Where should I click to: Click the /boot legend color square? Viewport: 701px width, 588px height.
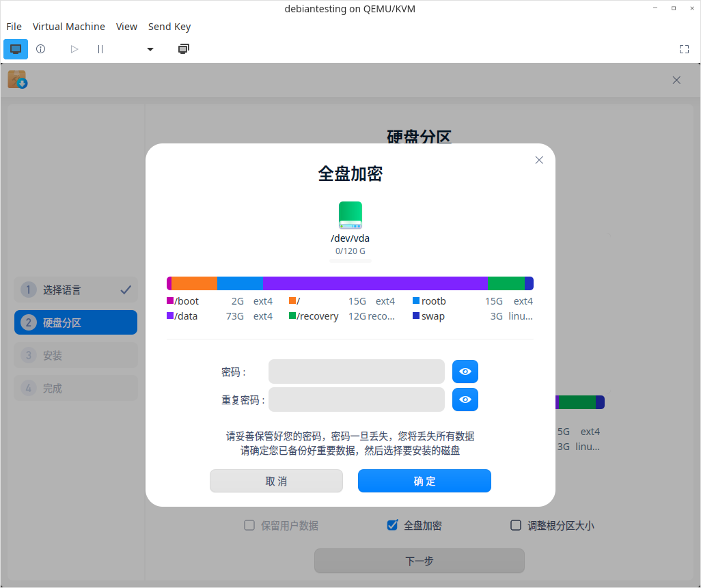[170, 300]
